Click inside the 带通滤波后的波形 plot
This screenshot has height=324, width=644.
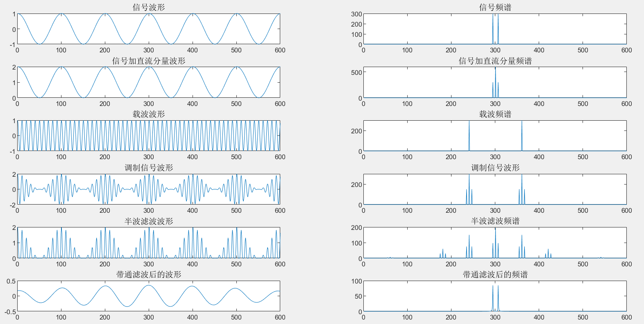149,296
